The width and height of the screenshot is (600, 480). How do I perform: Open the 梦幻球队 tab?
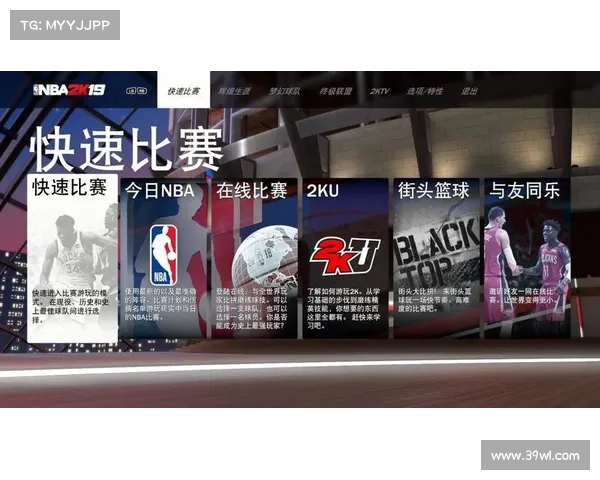tap(285, 91)
